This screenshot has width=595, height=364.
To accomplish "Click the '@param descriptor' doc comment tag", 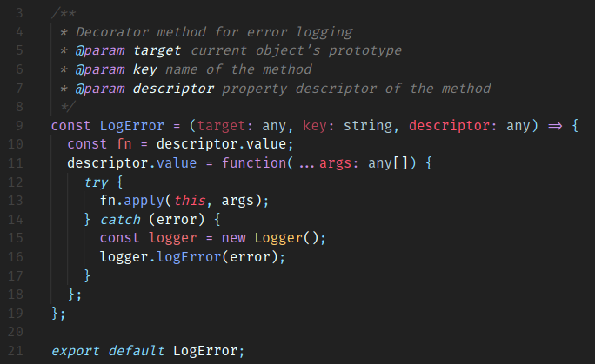I will (x=144, y=89).
